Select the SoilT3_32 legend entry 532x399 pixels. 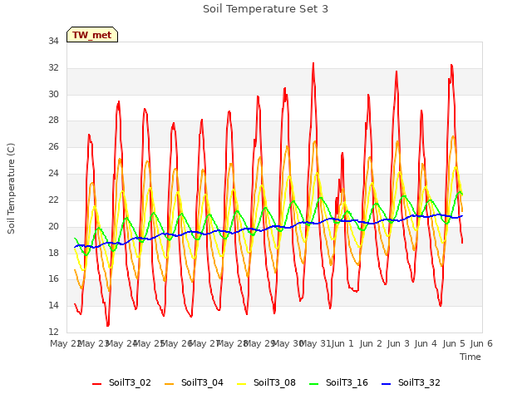pyautogui.click(x=411, y=383)
